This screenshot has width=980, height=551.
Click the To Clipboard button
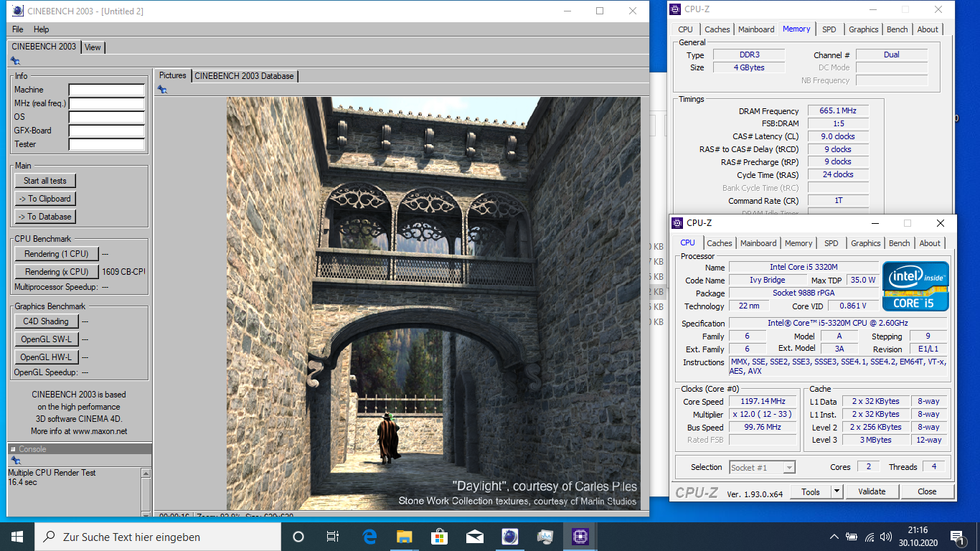(x=45, y=199)
